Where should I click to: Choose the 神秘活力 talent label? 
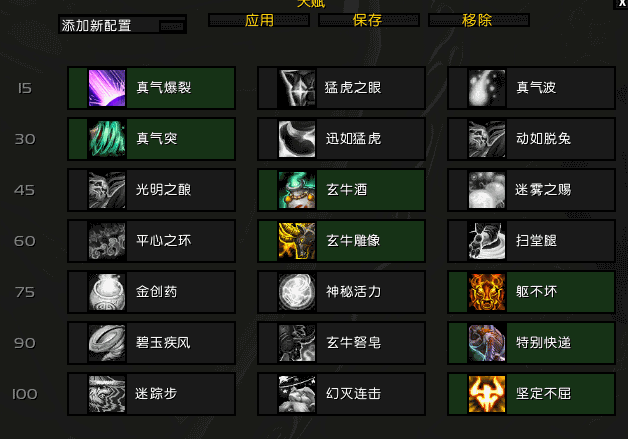353,292
